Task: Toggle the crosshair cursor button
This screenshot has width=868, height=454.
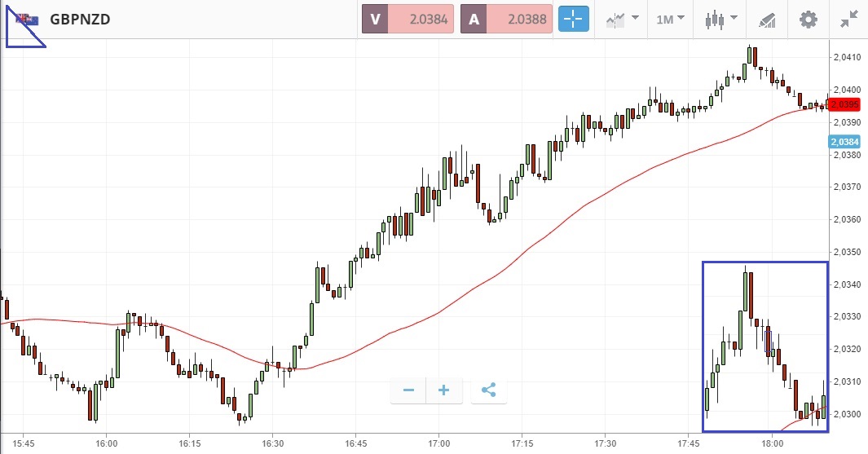Action: pos(573,19)
